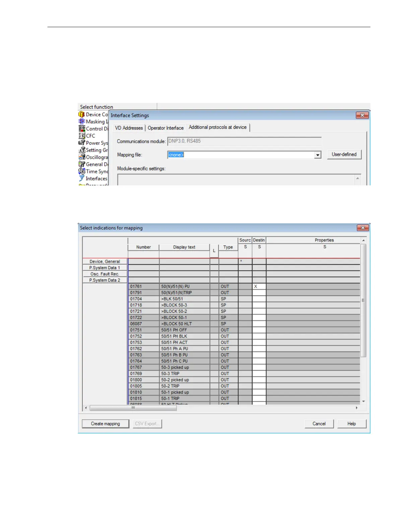The width and height of the screenshot is (399, 532).
Task: Click the horizontal scrollbar thumb
Action: tap(133, 408)
